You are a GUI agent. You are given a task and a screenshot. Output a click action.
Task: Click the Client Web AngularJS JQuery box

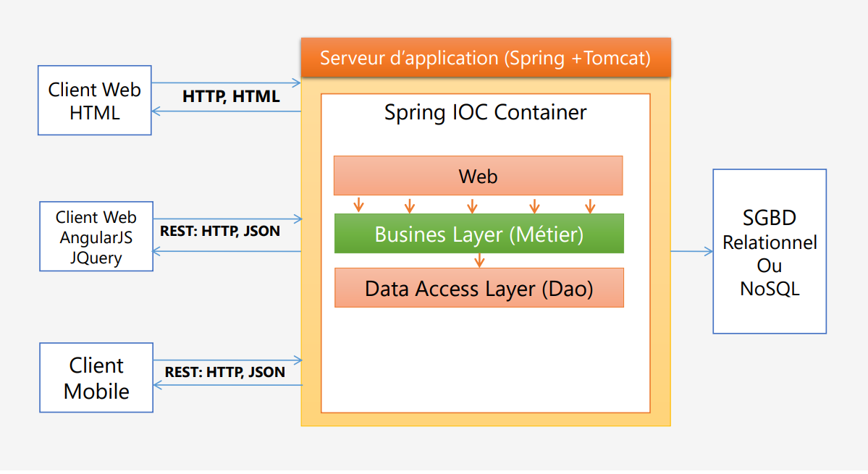(x=96, y=236)
